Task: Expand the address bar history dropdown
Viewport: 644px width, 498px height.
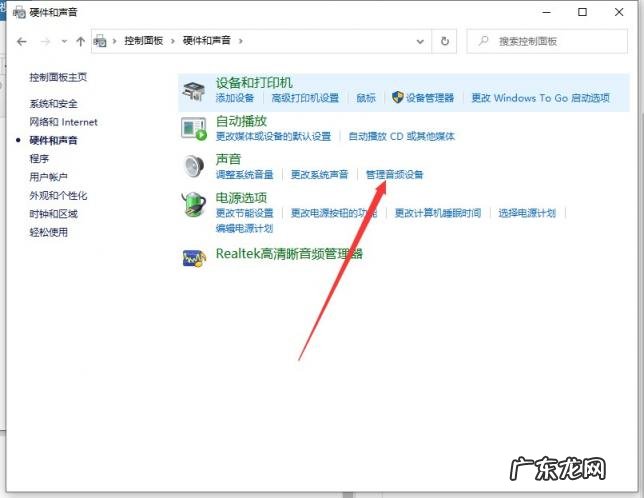Action: (x=420, y=41)
